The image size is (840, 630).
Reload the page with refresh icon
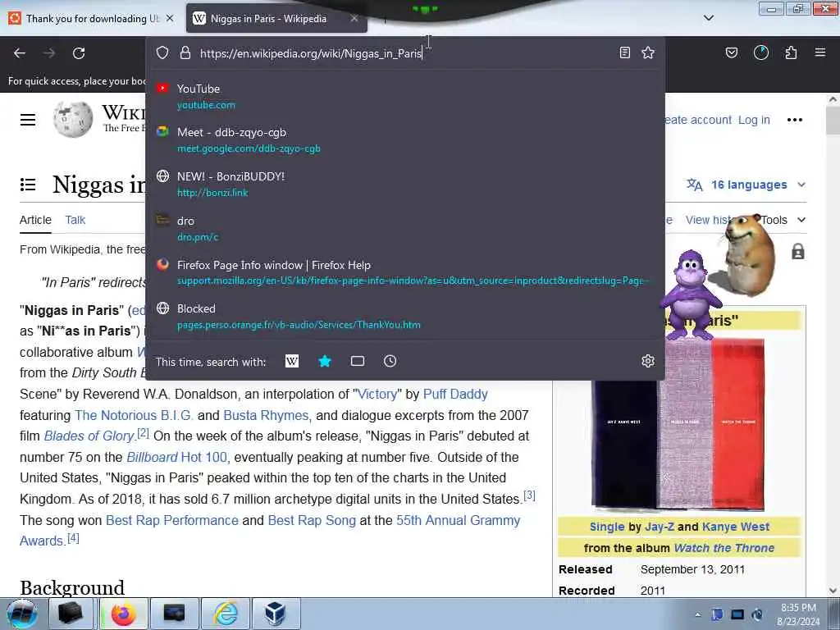[79, 53]
